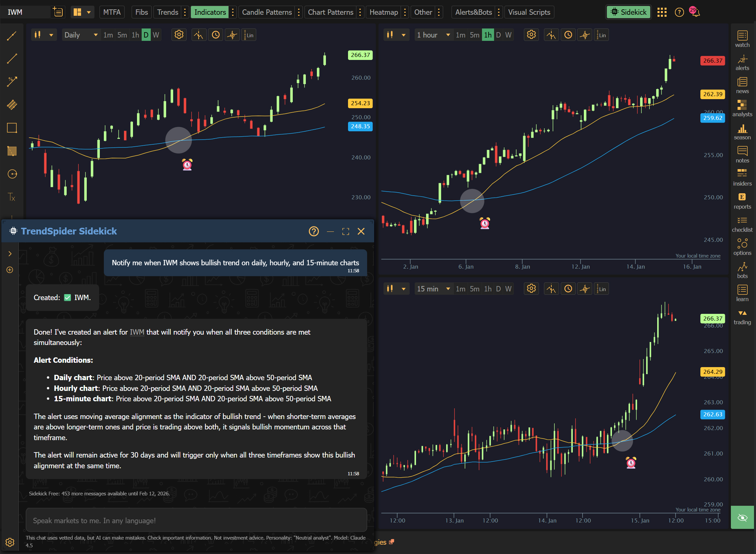Click the Sidekick button
756x554 pixels.
[x=628, y=12]
